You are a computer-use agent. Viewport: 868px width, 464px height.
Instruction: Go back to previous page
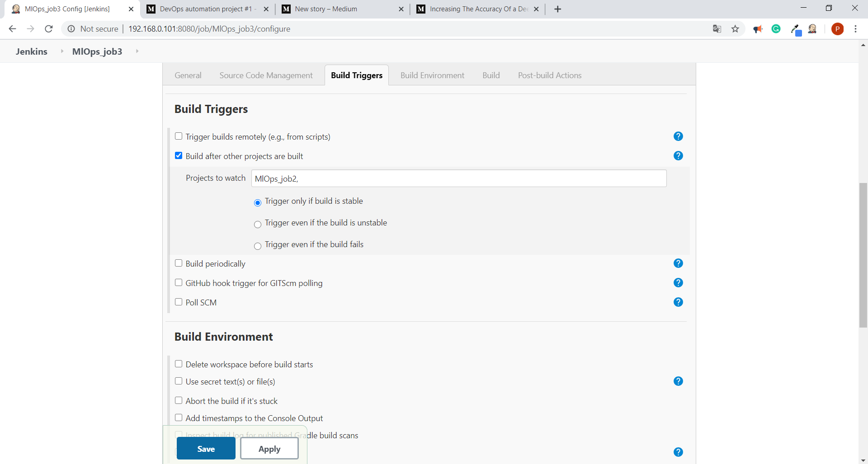[x=13, y=29]
